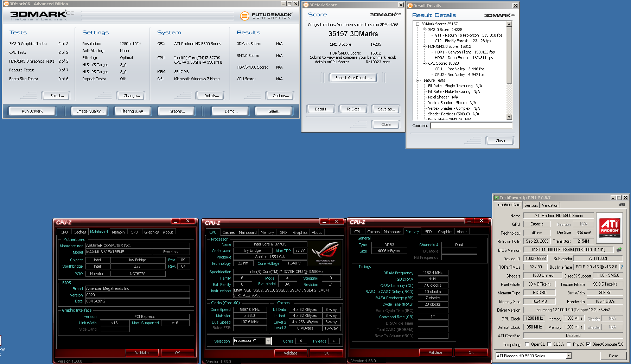Screen dimensions: 631x364
Task: Click the Comment input field
Action: pyautogui.click(x=471, y=126)
